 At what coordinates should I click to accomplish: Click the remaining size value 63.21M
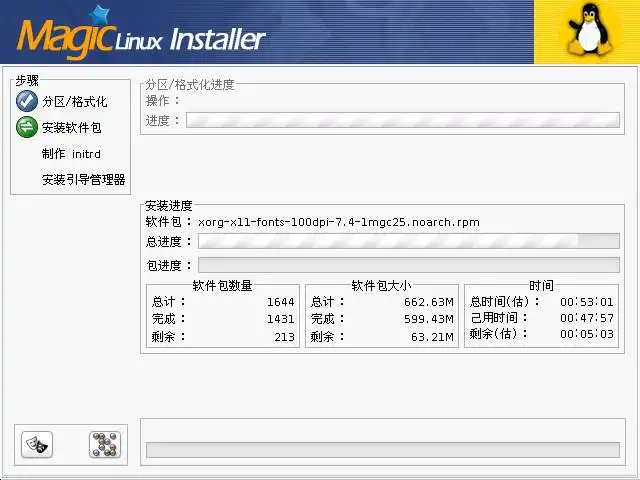433,337
